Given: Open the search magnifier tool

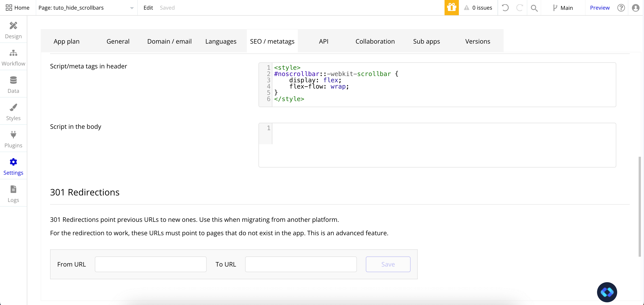Looking at the screenshot, I should [534, 8].
